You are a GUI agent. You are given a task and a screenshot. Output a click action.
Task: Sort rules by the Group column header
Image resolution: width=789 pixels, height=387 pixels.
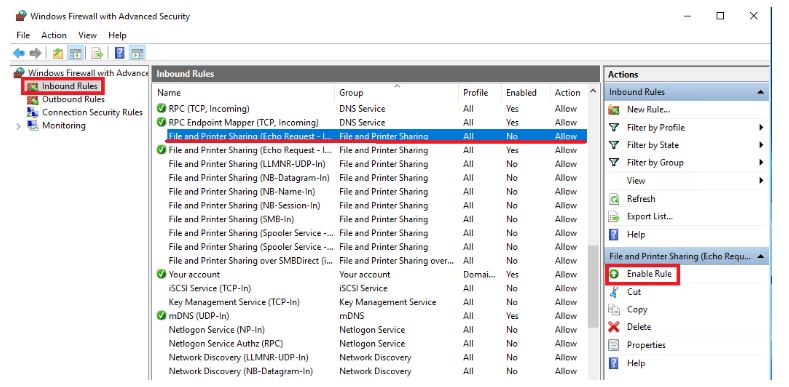click(x=397, y=93)
